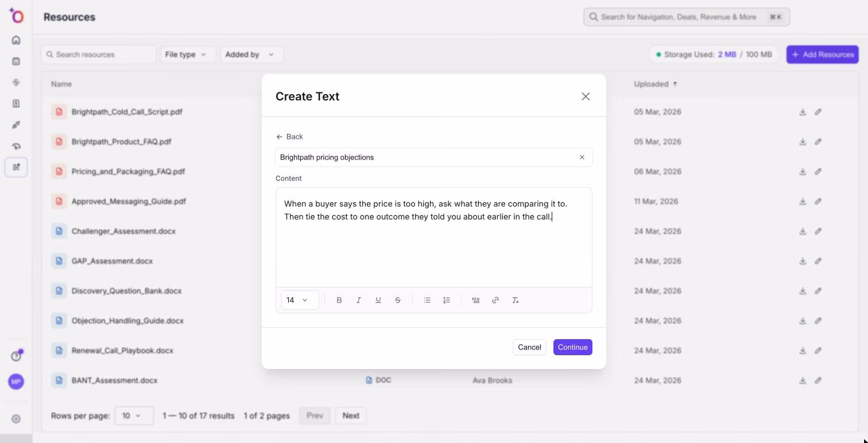Screen dimensions: 868x443
Task: Apply italic formatting to content
Action: pyautogui.click(x=359, y=300)
